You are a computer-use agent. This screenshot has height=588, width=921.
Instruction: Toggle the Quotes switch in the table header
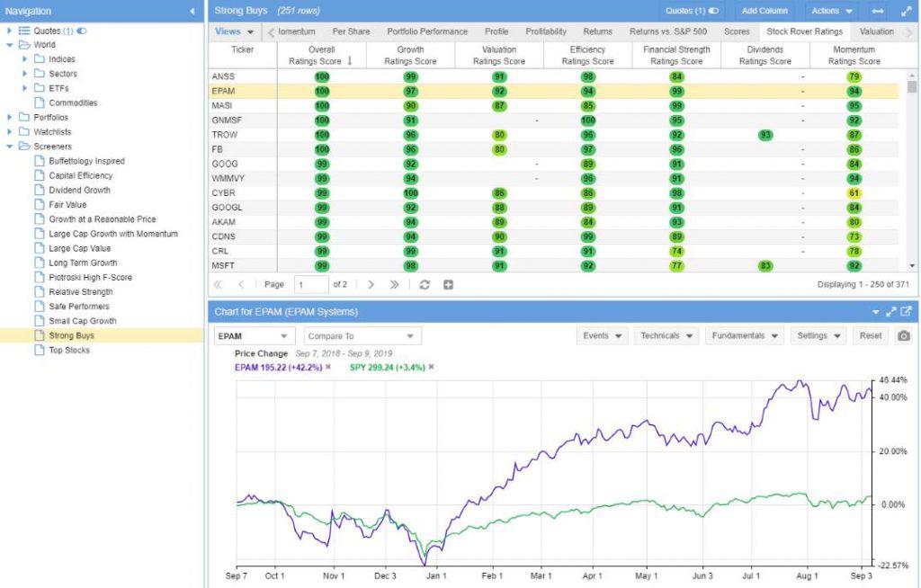(x=711, y=10)
